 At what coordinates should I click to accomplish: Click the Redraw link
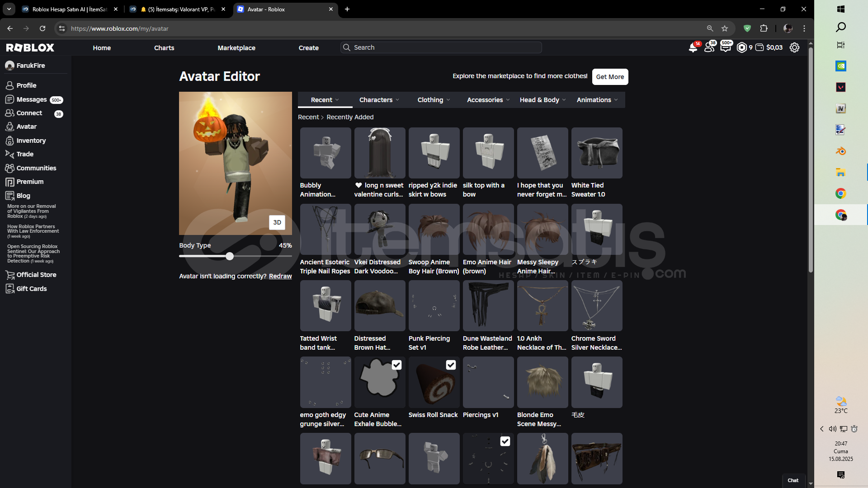point(280,276)
